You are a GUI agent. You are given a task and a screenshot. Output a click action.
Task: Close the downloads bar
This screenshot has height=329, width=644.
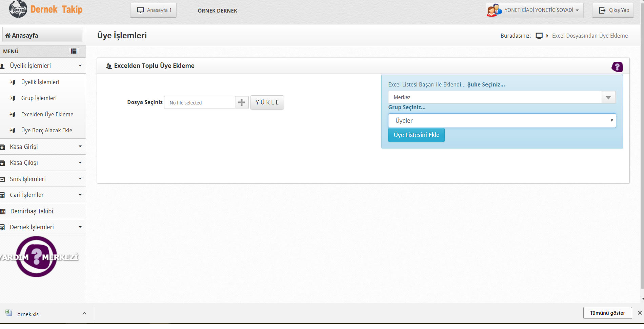640,313
